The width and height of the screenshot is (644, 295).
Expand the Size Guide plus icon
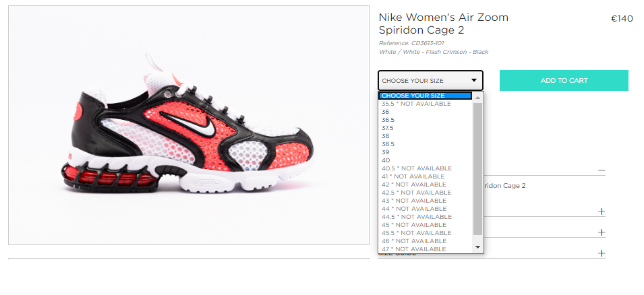click(602, 253)
